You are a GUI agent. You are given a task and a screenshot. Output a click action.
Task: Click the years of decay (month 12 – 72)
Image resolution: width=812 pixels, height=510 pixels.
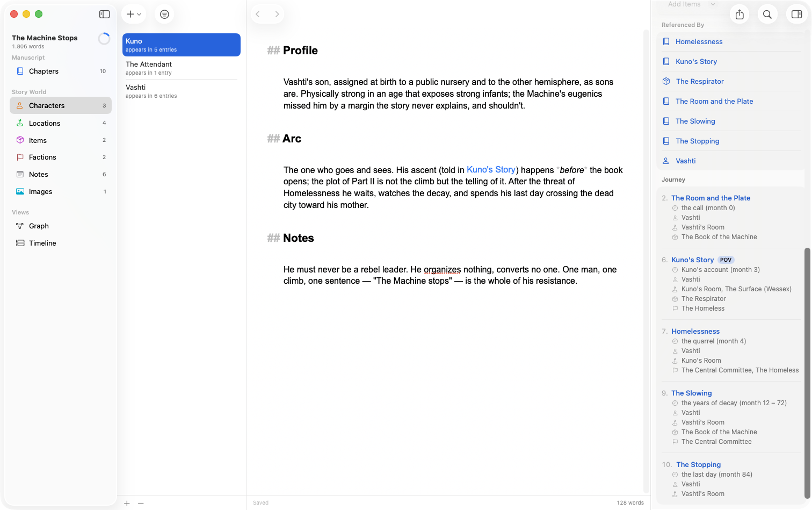coord(734,403)
